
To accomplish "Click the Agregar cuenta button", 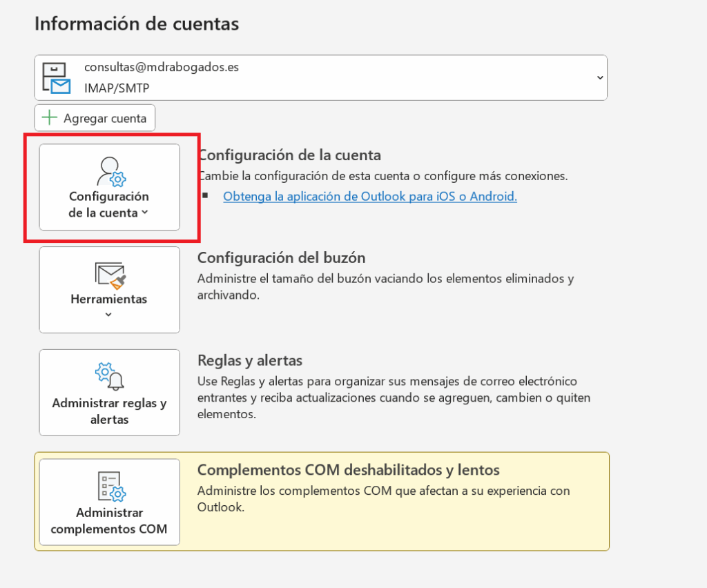I will 95,118.
